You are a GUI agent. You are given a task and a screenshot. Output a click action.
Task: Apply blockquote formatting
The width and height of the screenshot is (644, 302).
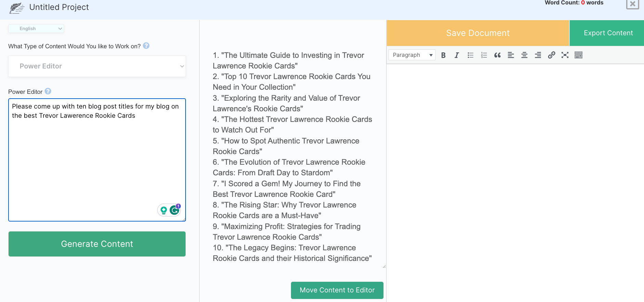click(x=497, y=55)
